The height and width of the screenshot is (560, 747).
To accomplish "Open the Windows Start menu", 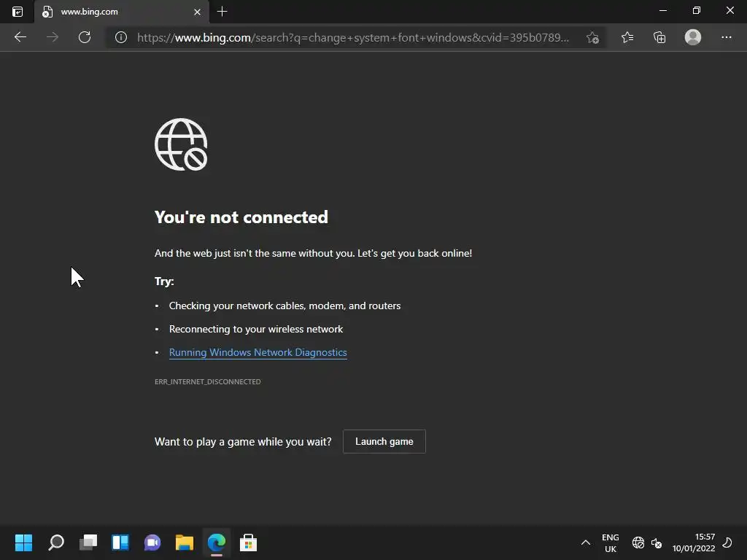I will point(23,542).
